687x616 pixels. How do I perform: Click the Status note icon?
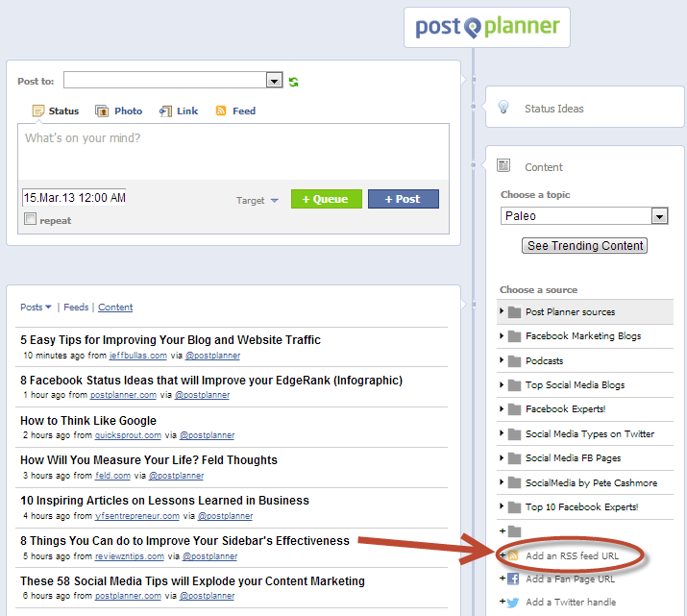pos(38,111)
